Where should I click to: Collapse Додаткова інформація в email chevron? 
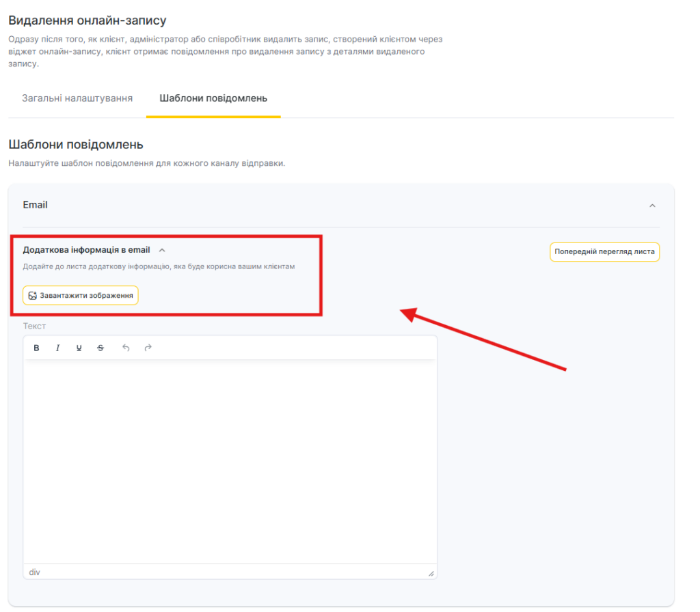pos(162,251)
